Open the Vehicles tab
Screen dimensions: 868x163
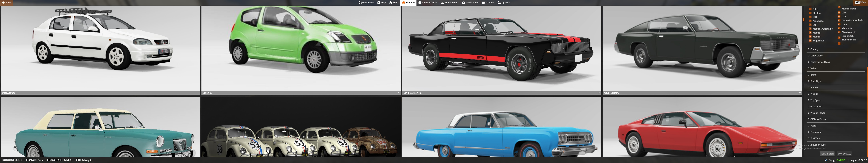pos(408,3)
